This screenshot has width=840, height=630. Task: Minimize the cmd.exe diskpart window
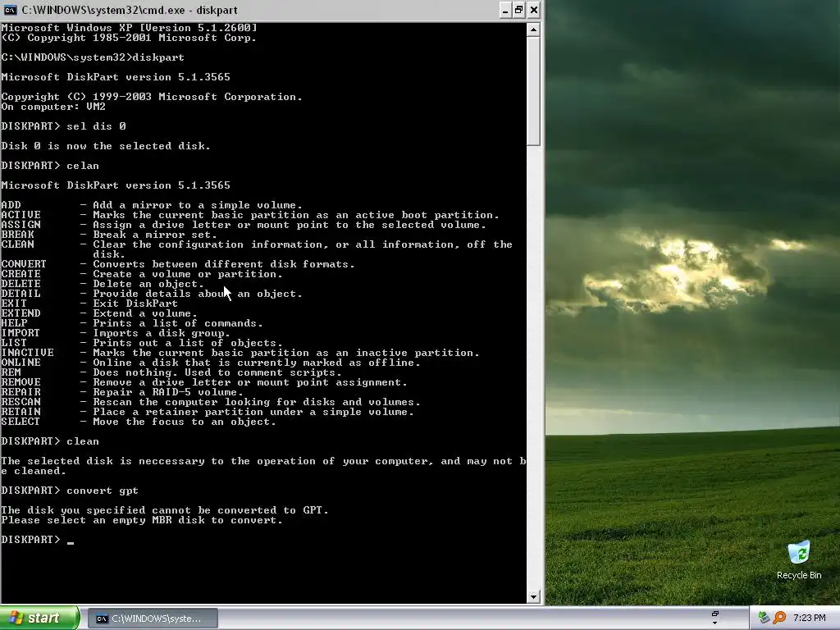[x=504, y=10]
